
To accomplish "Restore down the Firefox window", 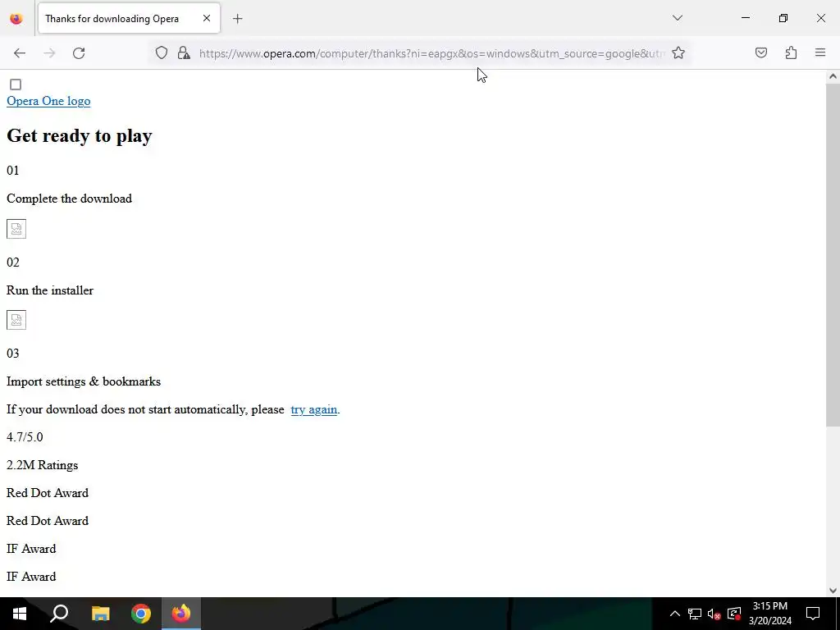I will (783, 18).
